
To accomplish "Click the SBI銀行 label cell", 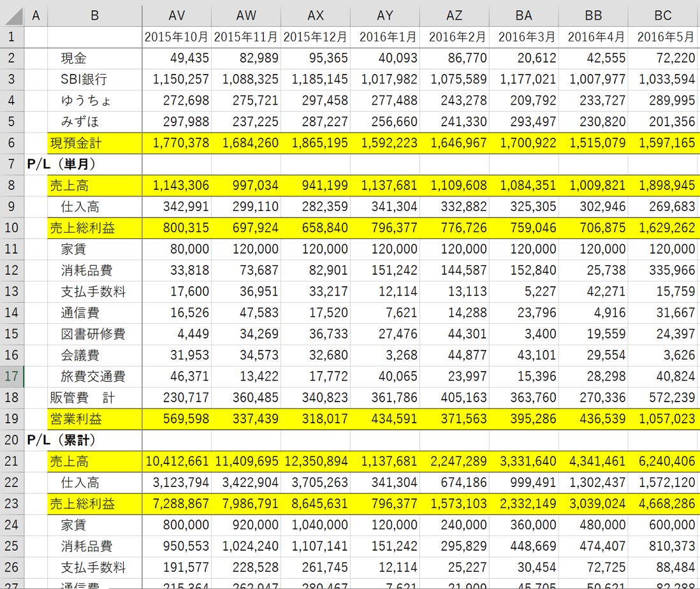I will (x=94, y=79).
